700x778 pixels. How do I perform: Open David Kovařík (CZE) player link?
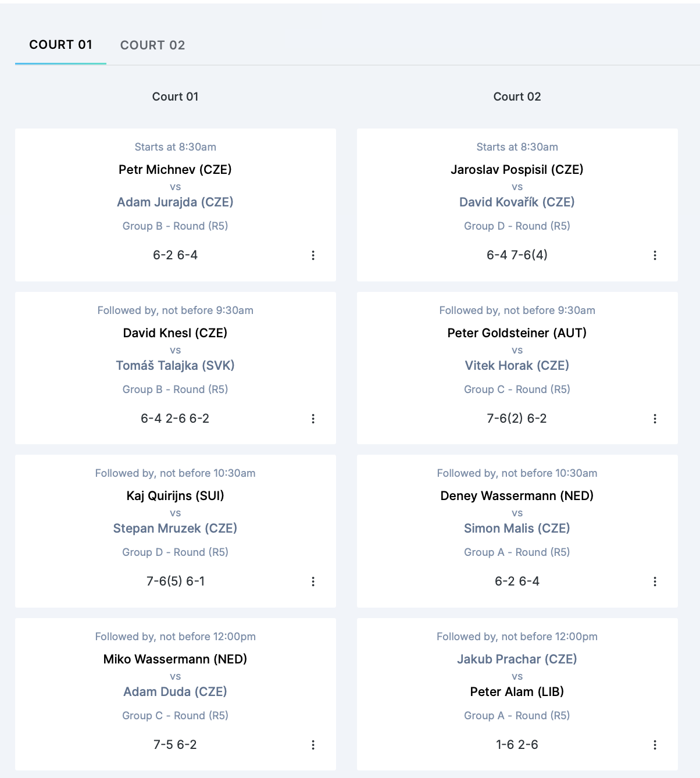tap(517, 202)
